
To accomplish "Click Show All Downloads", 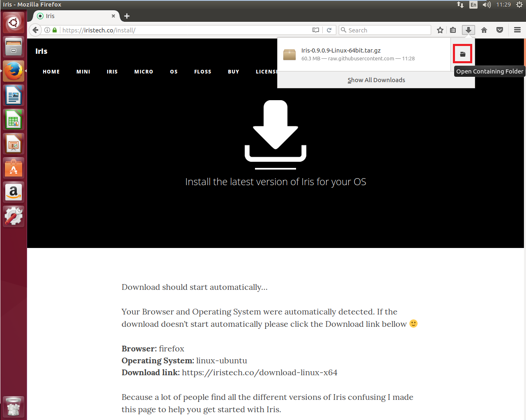I will click(376, 80).
